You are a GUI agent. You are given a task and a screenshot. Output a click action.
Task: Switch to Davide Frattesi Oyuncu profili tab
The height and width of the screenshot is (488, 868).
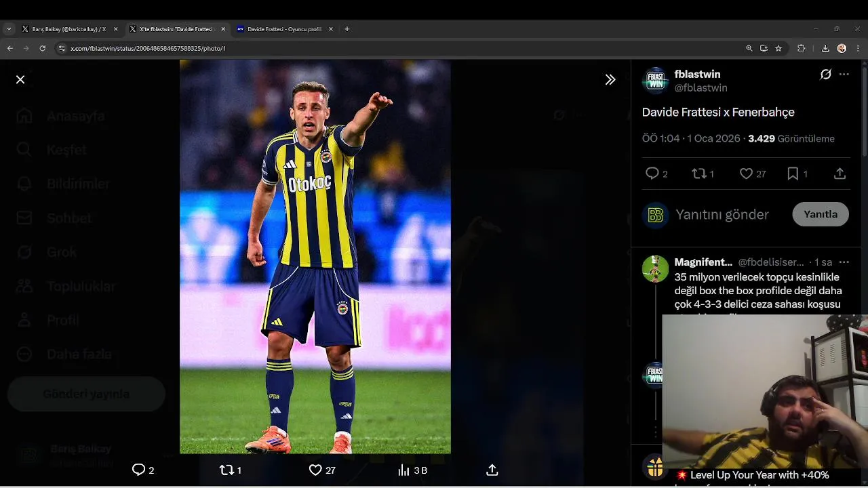pos(283,29)
